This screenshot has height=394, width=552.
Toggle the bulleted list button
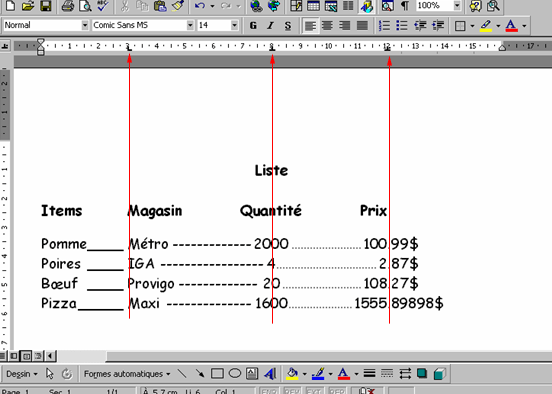(x=402, y=25)
